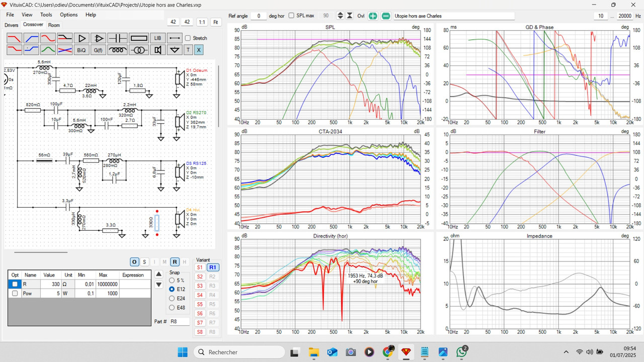Viewport: 644px width, 362px height.
Task: Toggle the R mode button
Action: [x=175, y=262]
